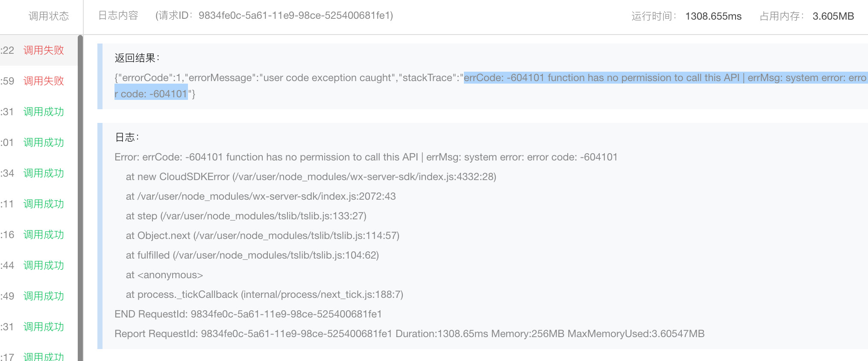Click the 返回结果 section label

pyautogui.click(x=137, y=58)
